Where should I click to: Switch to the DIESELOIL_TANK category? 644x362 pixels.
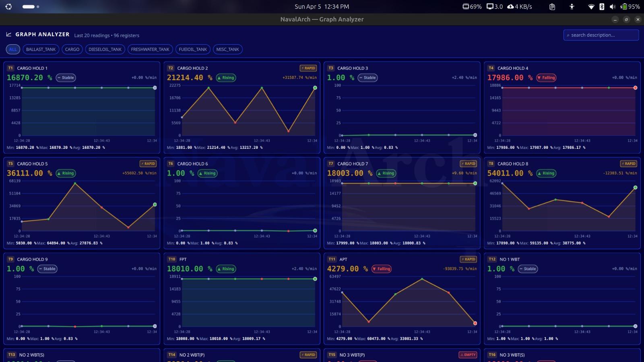point(105,49)
